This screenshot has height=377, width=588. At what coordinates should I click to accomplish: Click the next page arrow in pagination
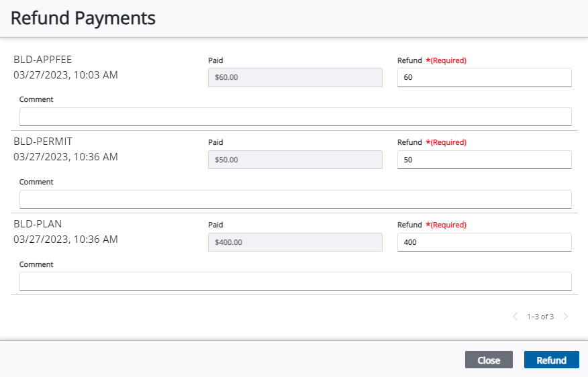click(x=565, y=317)
